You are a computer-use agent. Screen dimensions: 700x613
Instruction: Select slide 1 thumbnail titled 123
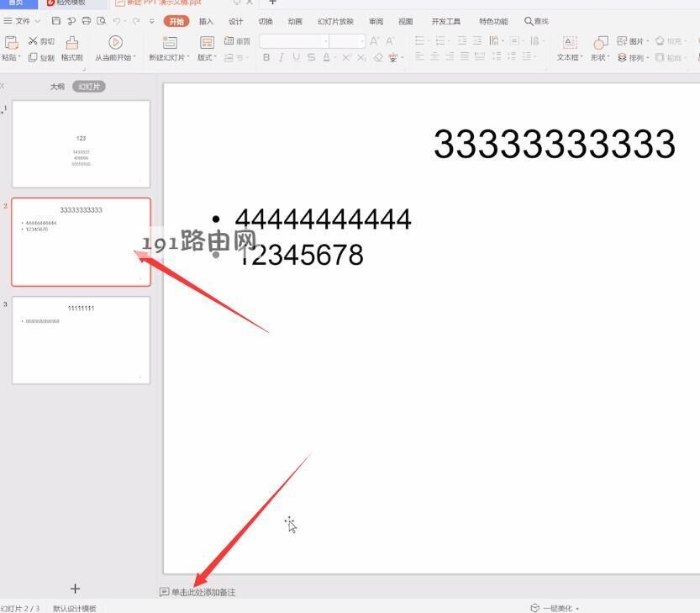tap(82, 144)
